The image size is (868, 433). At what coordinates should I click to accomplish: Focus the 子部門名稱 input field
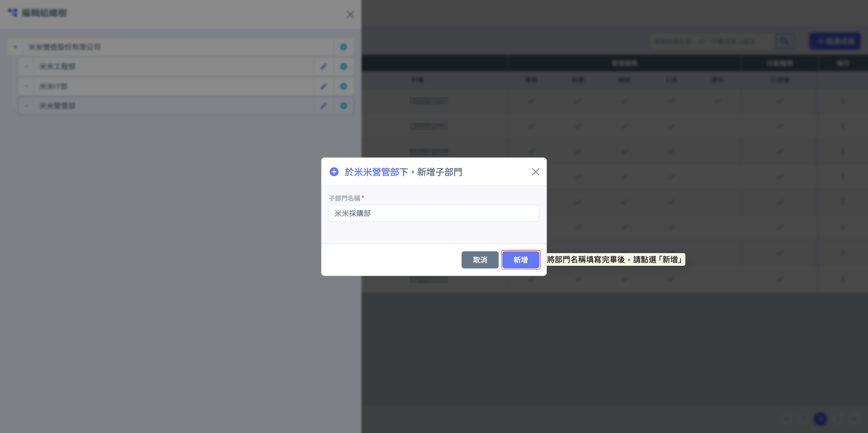click(434, 213)
